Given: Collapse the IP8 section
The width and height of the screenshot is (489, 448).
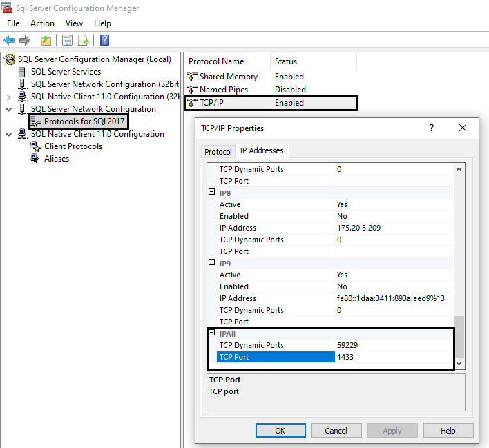Looking at the screenshot, I should pos(212,192).
